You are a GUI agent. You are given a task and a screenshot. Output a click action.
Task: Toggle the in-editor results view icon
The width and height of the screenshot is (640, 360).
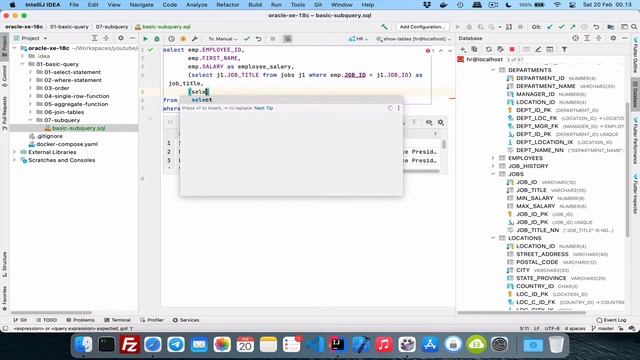(288, 39)
